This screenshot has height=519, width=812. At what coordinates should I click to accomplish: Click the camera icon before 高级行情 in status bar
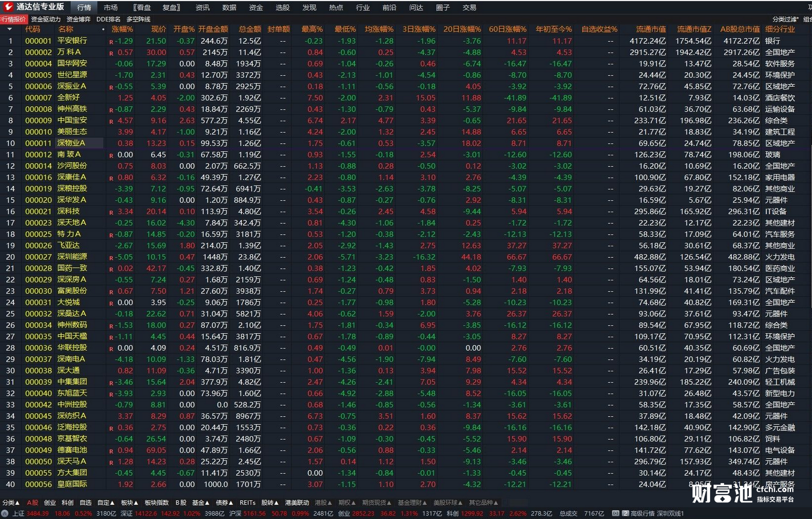616,513
